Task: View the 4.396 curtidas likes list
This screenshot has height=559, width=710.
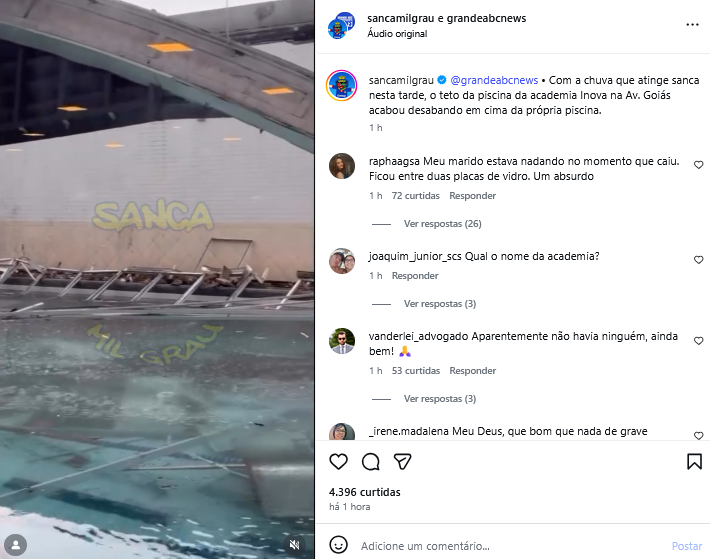Action: 365,492
